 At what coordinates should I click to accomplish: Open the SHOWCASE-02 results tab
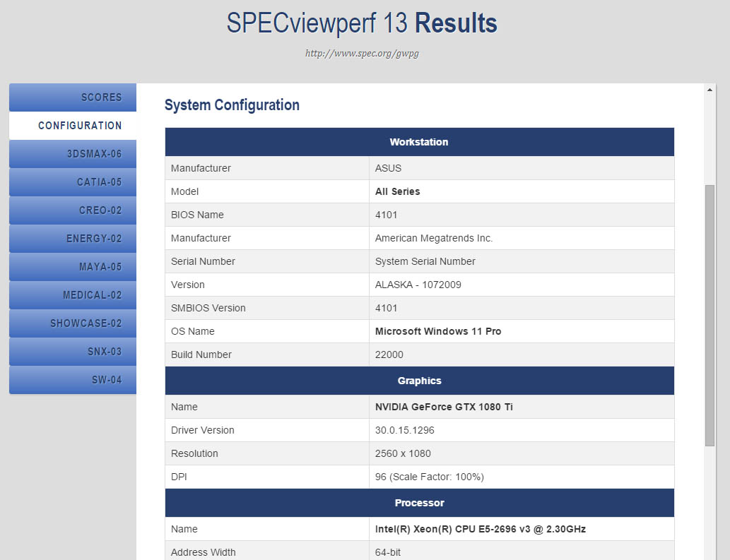73,323
